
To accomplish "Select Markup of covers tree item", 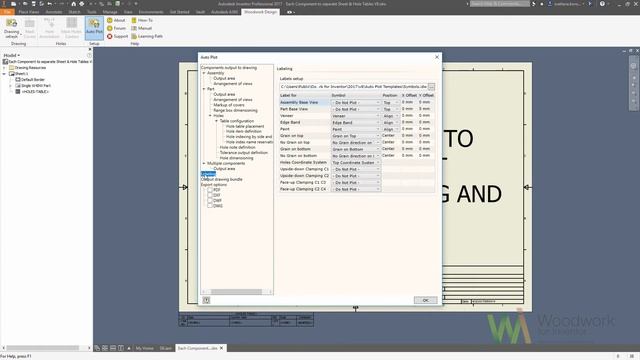I will [229, 105].
